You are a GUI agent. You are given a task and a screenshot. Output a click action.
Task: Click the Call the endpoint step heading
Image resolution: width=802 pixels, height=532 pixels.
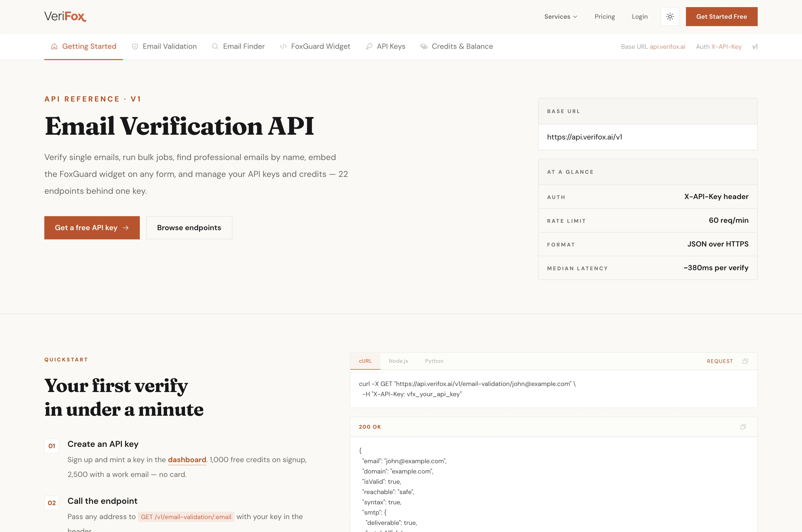tap(102, 501)
